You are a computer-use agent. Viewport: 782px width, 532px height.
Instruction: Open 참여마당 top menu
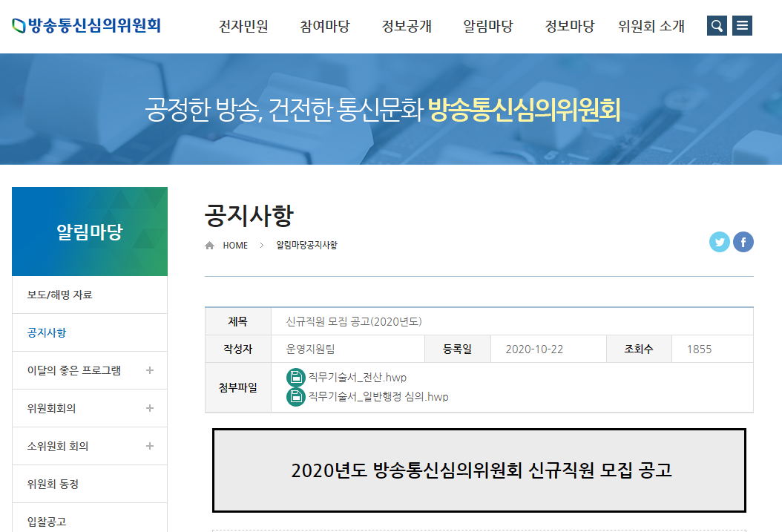[x=325, y=26]
